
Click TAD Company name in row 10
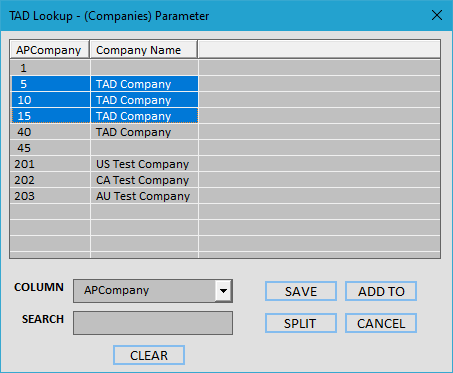click(x=144, y=100)
